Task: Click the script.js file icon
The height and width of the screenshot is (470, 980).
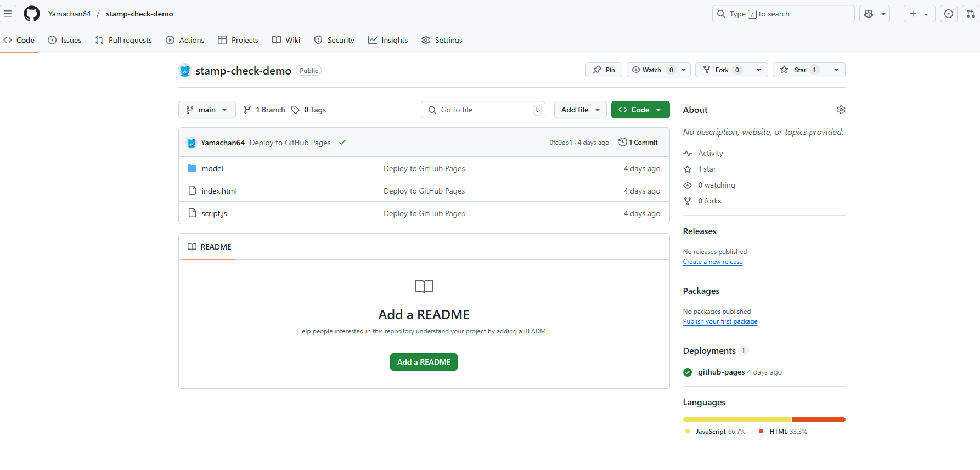Action: click(192, 213)
